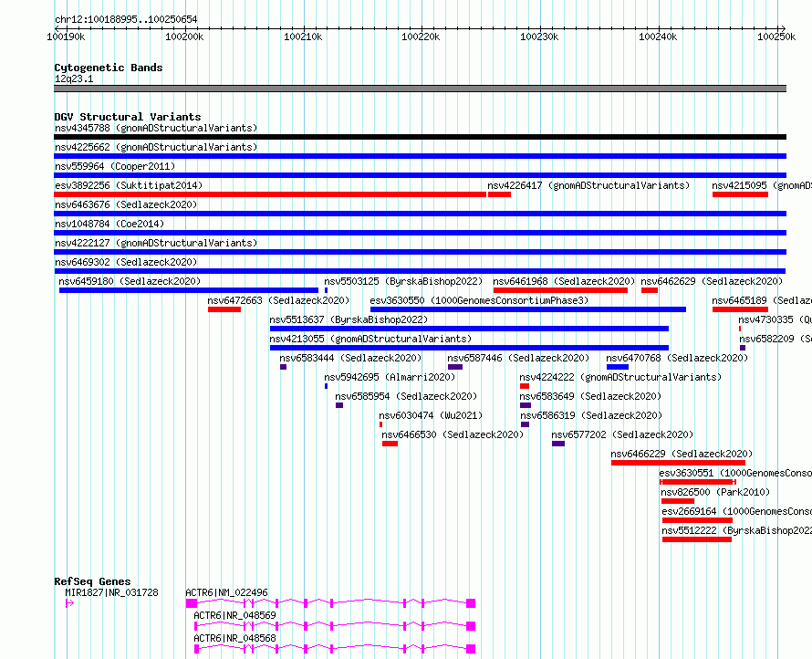Viewport: 812px width, 659px height.
Task: Click the chr12:100188995..100250654 region label
Action: pos(126,19)
